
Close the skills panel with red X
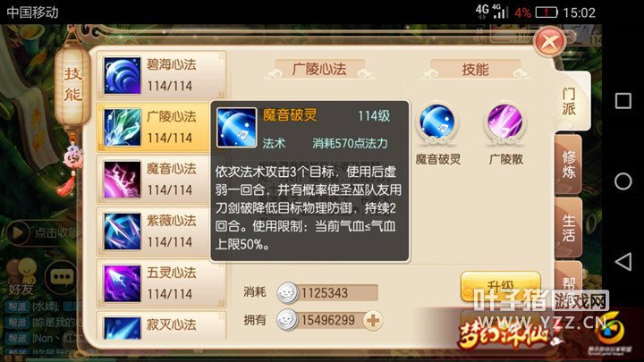click(x=550, y=42)
